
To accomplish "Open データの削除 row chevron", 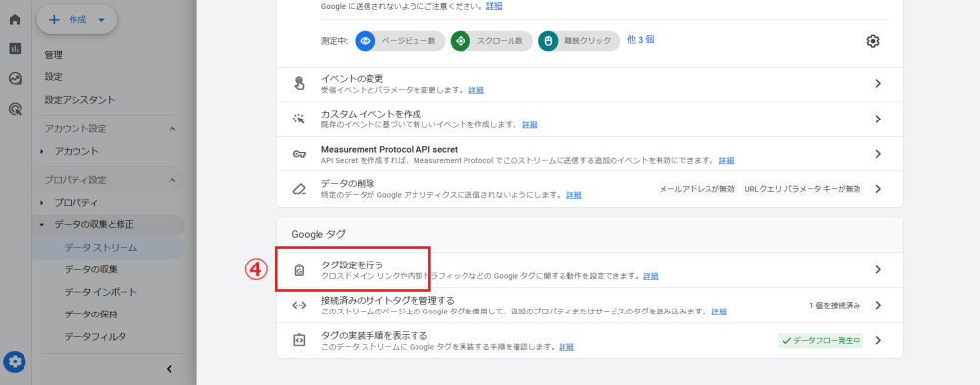I will pyautogui.click(x=878, y=189).
